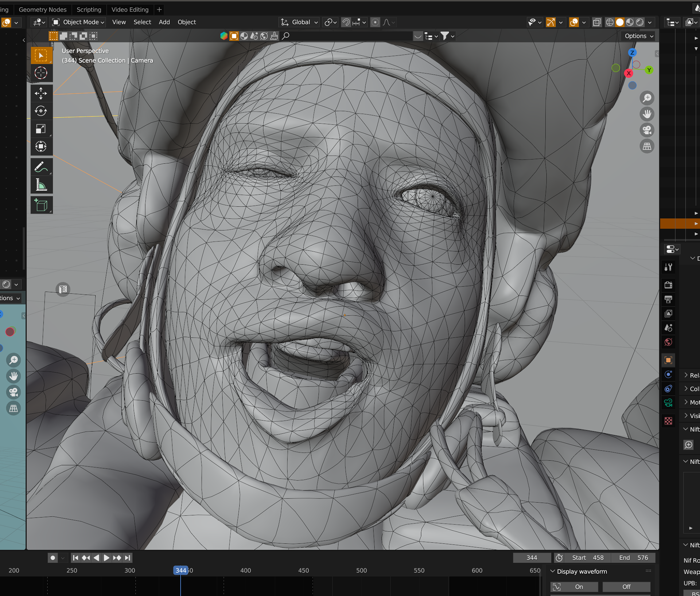The width and height of the screenshot is (700, 596).
Task: Click the Cursor tool icon
Action: click(41, 73)
